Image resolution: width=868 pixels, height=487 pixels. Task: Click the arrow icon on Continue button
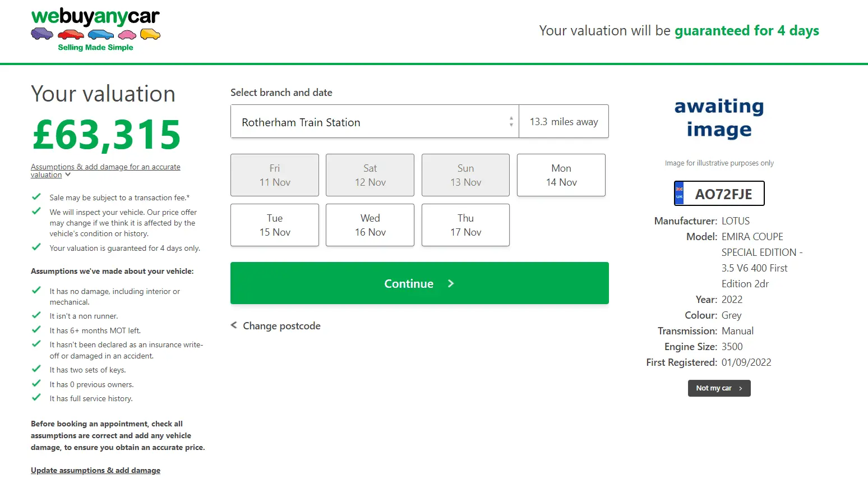click(x=451, y=284)
